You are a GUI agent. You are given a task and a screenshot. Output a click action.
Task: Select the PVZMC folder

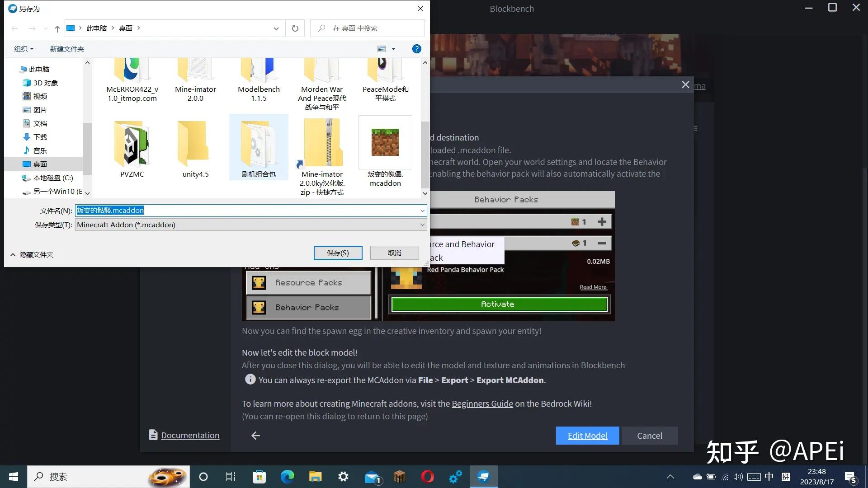(x=132, y=148)
